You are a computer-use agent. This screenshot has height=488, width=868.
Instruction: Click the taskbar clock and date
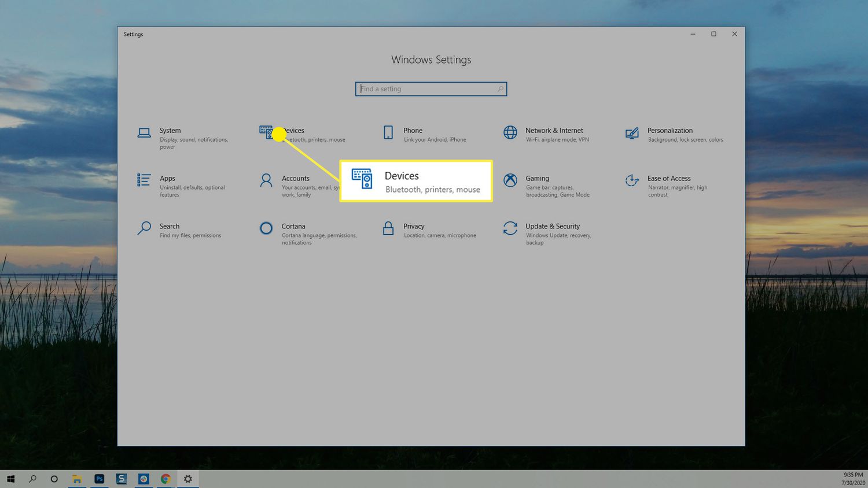click(x=852, y=479)
